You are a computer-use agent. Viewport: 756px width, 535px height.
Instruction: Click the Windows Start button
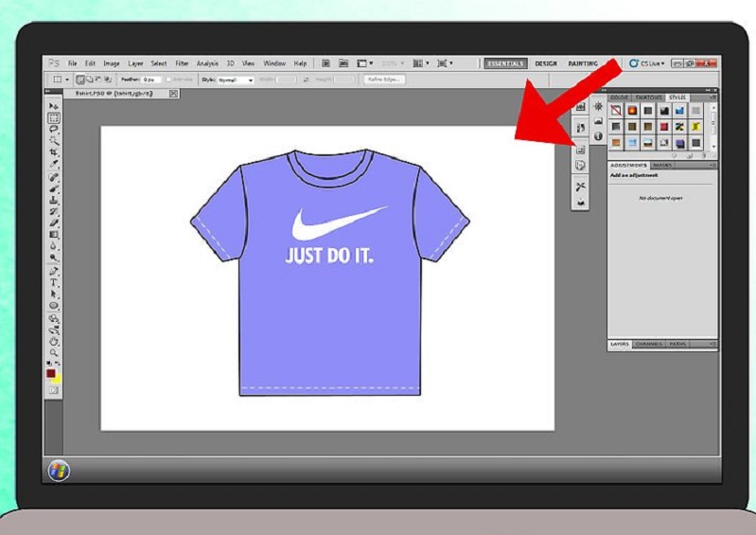58,470
